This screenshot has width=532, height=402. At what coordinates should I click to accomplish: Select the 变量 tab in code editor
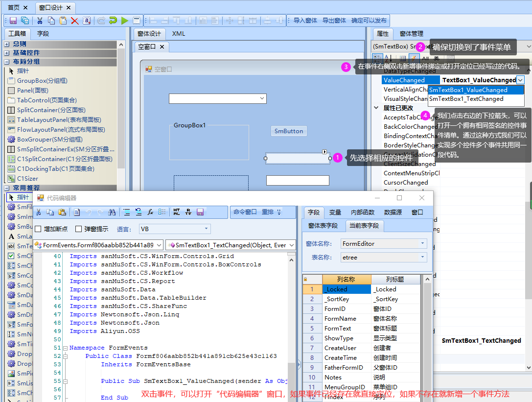335,212
